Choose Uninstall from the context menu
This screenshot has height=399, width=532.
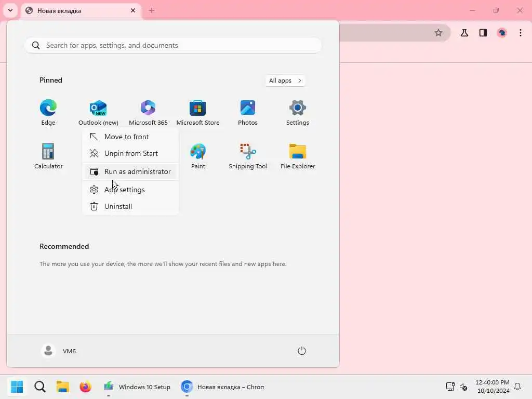click(130, 206)
